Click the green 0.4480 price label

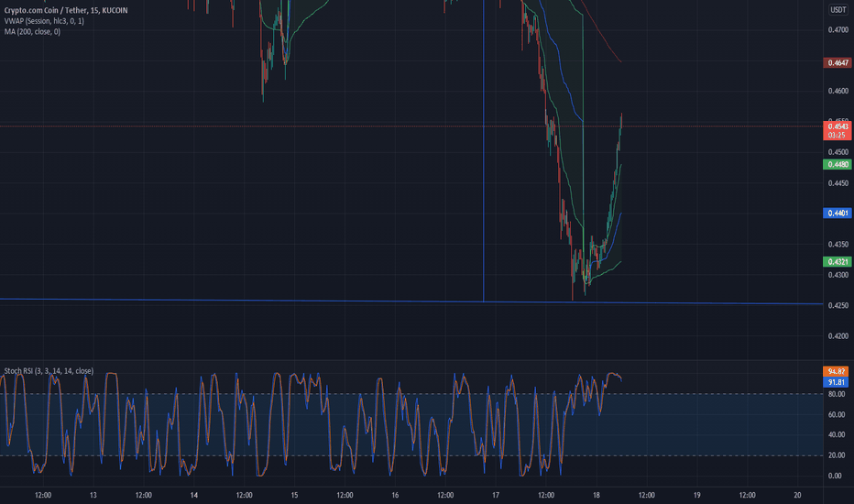(x=838, y=165)
